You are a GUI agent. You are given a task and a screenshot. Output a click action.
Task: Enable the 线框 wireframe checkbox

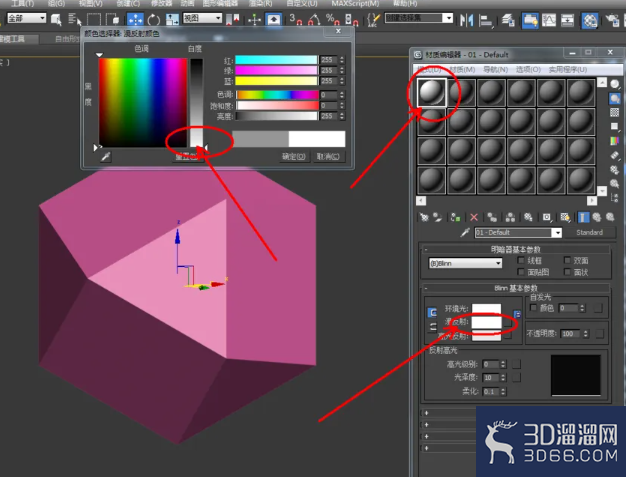point(521,260)
